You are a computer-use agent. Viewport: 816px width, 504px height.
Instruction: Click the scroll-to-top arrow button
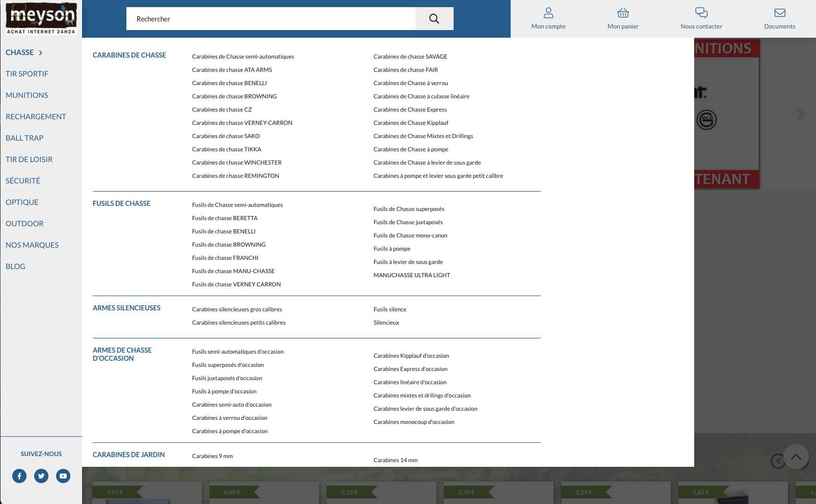pyautogui.click(x=796, y=457)
